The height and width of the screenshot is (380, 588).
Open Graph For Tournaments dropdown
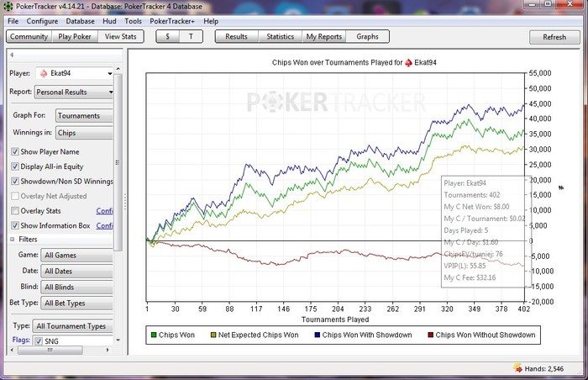[x=84, y=116]
